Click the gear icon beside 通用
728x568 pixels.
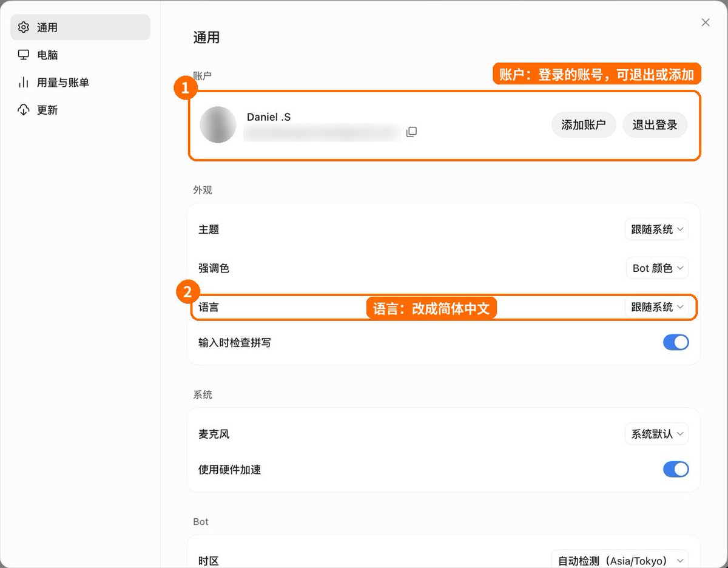(x=24, y=27)
